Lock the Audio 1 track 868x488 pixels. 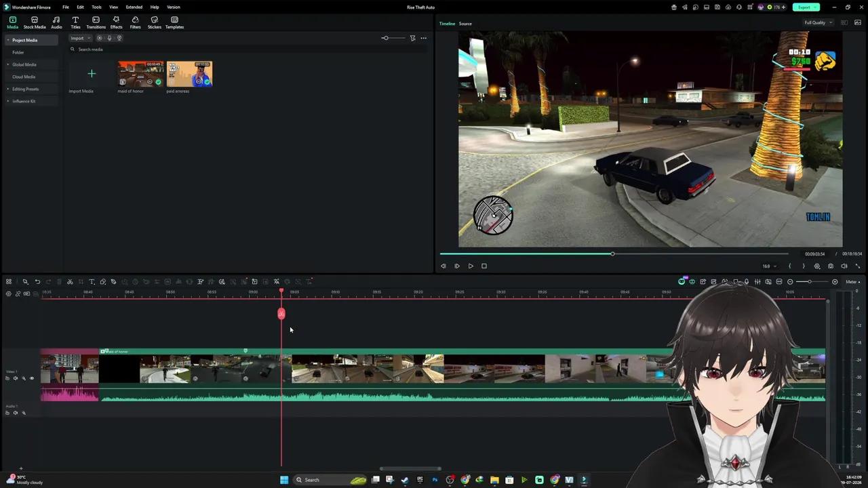[7, 413]
